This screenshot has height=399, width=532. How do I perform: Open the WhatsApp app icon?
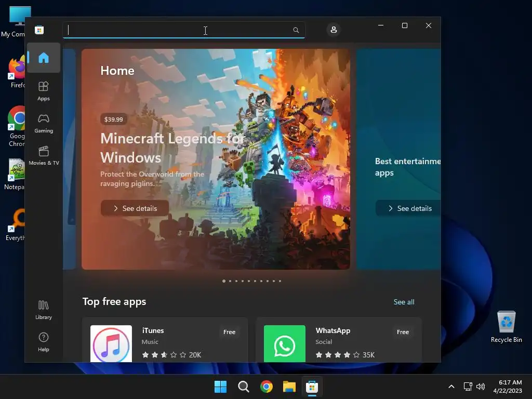pyautogui.click(x=284, y=344)
